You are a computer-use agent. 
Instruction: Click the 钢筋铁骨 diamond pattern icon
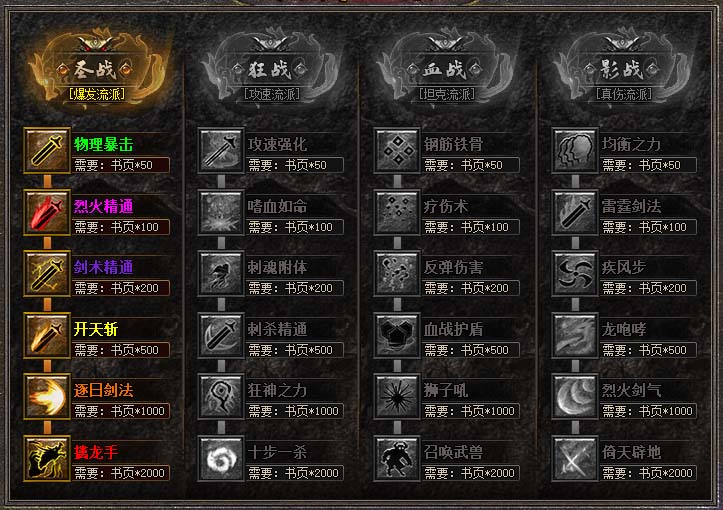pos(397,150)
